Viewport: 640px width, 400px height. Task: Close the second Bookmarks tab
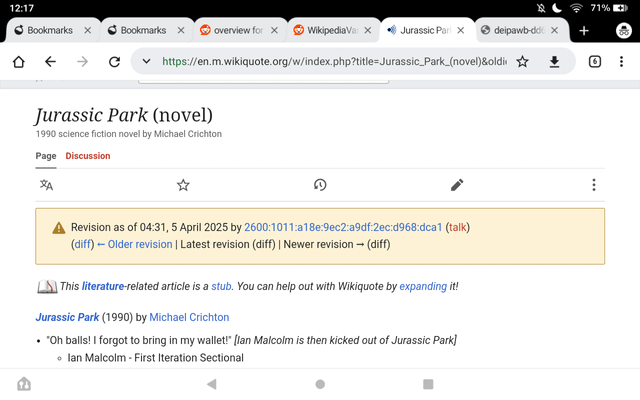click(181, 30)
